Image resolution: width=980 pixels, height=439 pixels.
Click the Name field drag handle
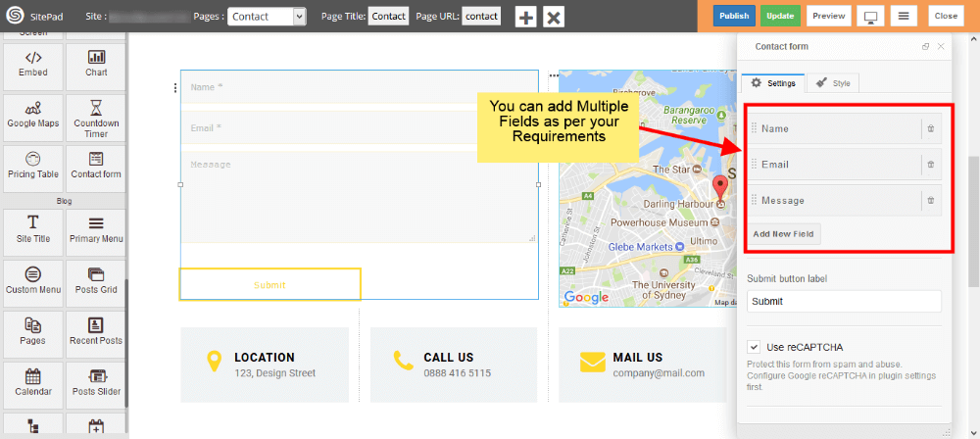click(x=754, y=128)
